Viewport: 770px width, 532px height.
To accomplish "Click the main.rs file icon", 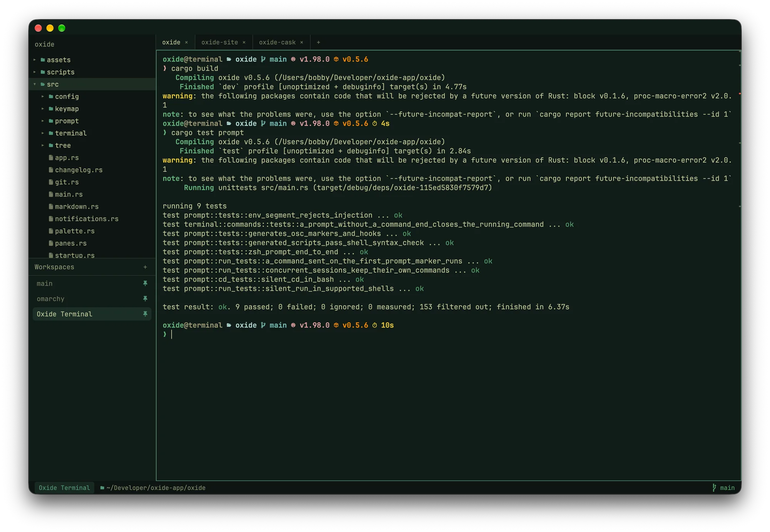I will pyautogui.click(x=51, y=194).
